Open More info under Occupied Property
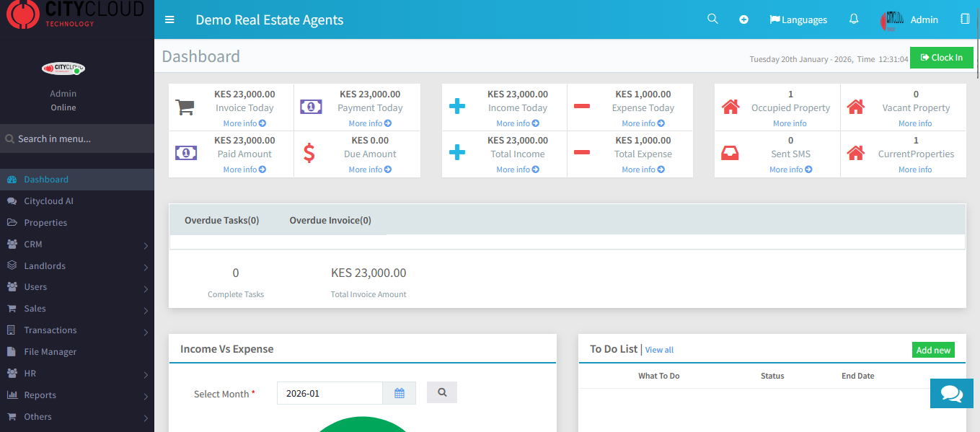Viewport: 980px width, 432px height. click(790, 123)
